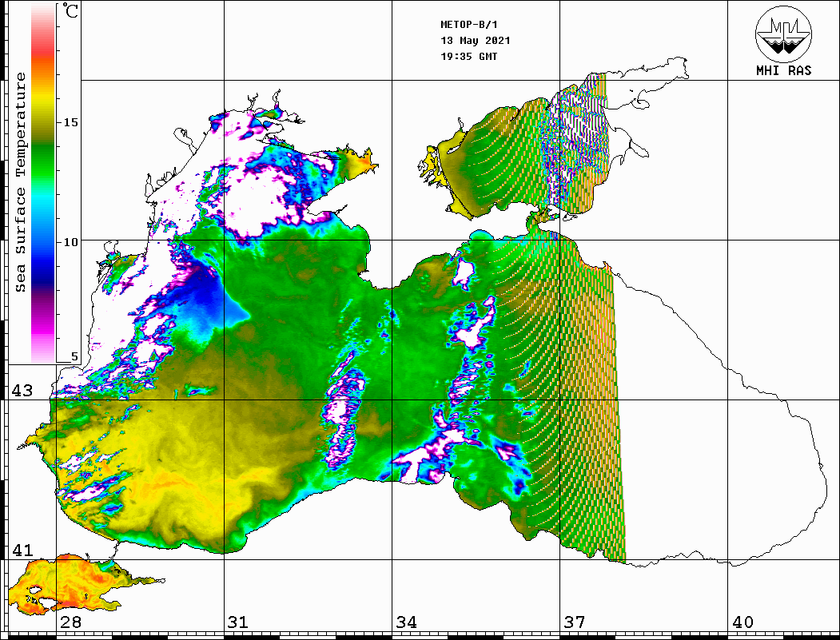Click the MHI RAS logo emblem
Image resolution: width=840 pixels, height=640 pixels.
coord(783,34)
